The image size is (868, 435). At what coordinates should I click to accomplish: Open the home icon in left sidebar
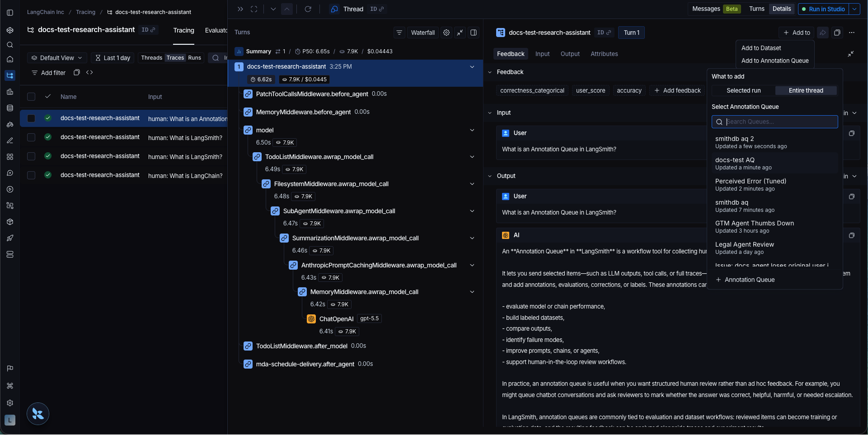[10, 59]
